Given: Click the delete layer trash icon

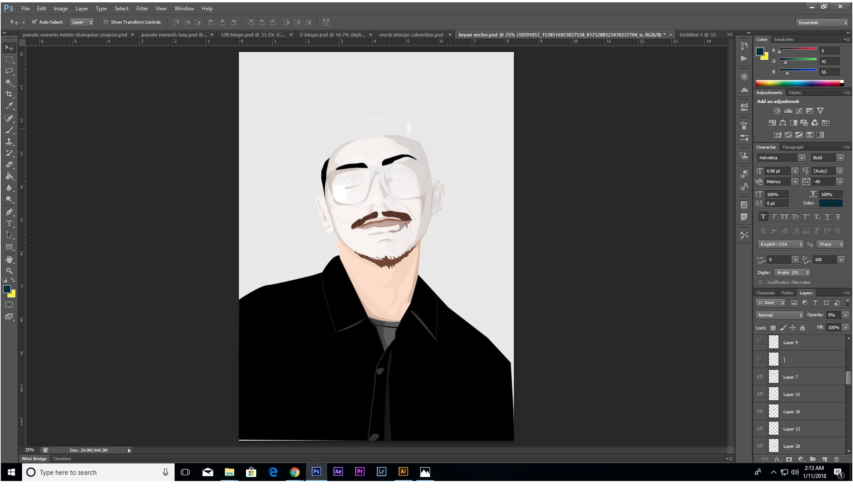Looking at the screenshot, I should click(x=836, y=459).
